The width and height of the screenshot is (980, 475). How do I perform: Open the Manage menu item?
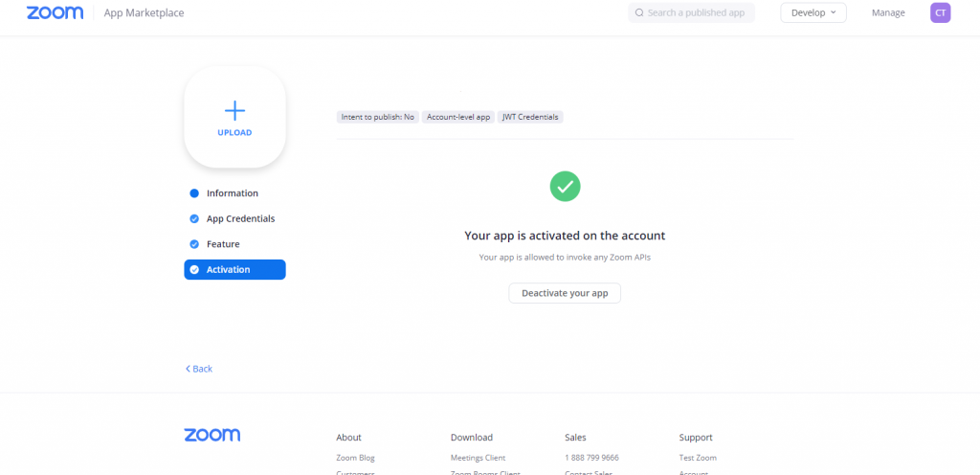pos(887,13)
